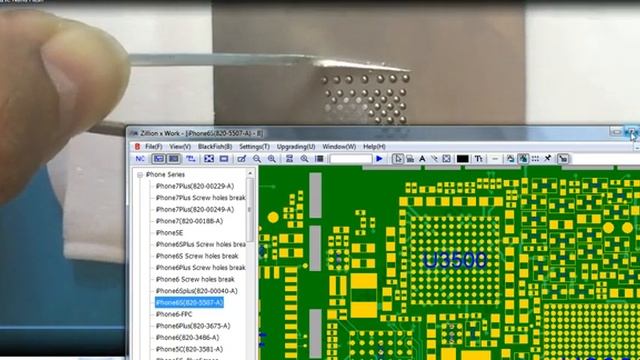
Task: Open the Window(W) menu
Action: pos(339,147)
